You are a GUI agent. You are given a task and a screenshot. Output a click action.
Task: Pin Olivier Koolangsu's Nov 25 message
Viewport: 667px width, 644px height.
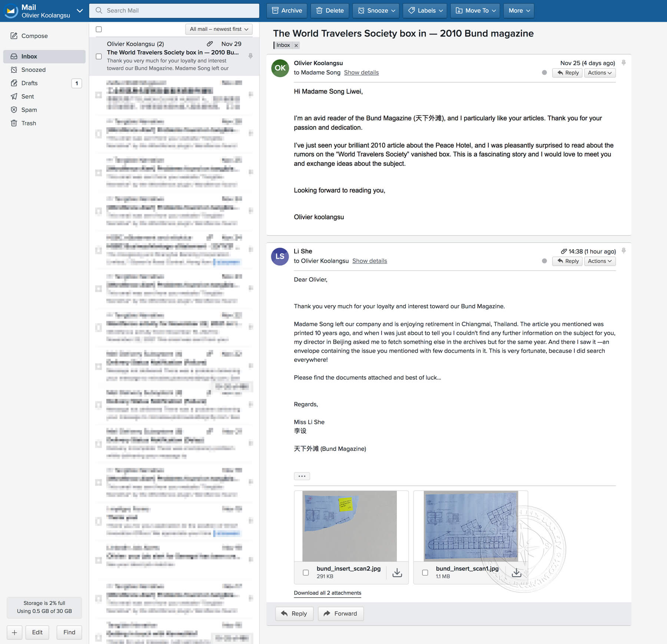[x=624, y=63]
